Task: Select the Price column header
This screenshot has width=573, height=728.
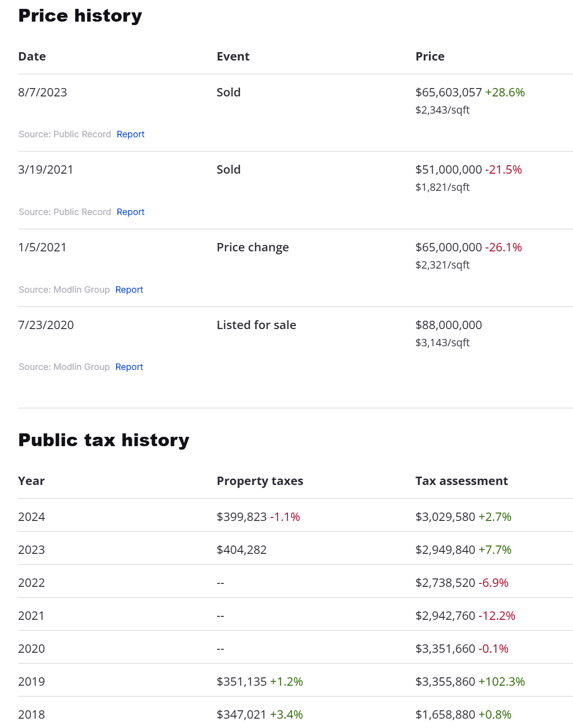Action: tap(430, 57)
